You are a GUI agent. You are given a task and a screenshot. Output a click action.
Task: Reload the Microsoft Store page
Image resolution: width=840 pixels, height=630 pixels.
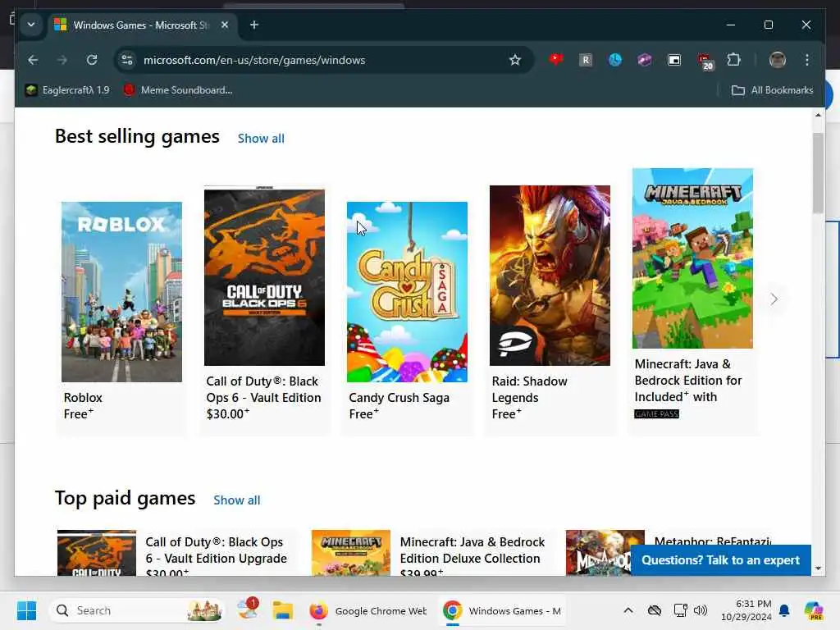[x=92, y=60]
